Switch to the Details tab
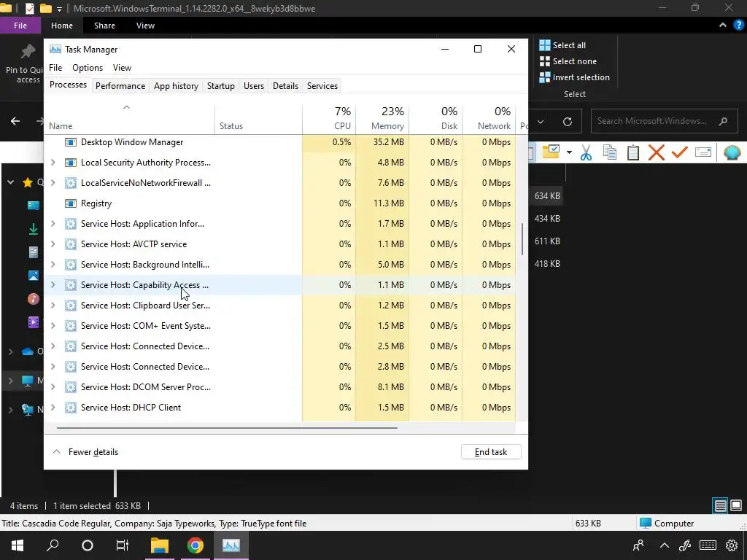Image resolution: width=747 pixels, height=560 pixels. [x=285, y=86]
